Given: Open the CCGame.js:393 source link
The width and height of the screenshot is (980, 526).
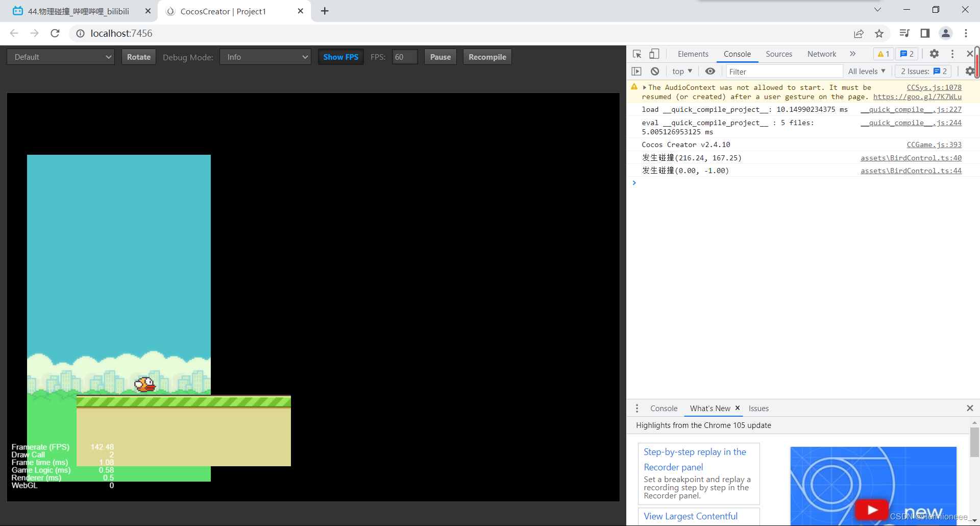Looking at the screenshot, I should [x=934, y=145].
